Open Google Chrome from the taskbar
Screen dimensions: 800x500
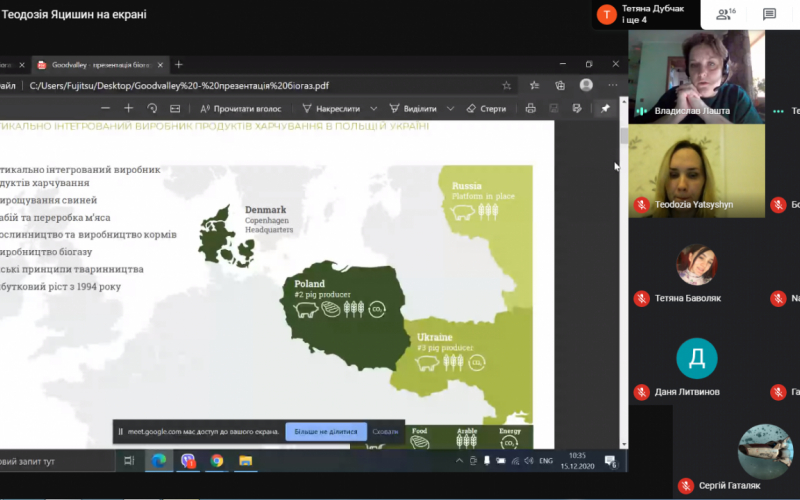217,461
